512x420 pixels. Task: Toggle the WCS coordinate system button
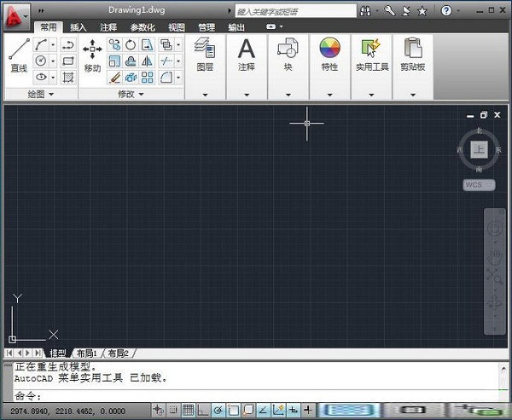[x=475, y=184]
